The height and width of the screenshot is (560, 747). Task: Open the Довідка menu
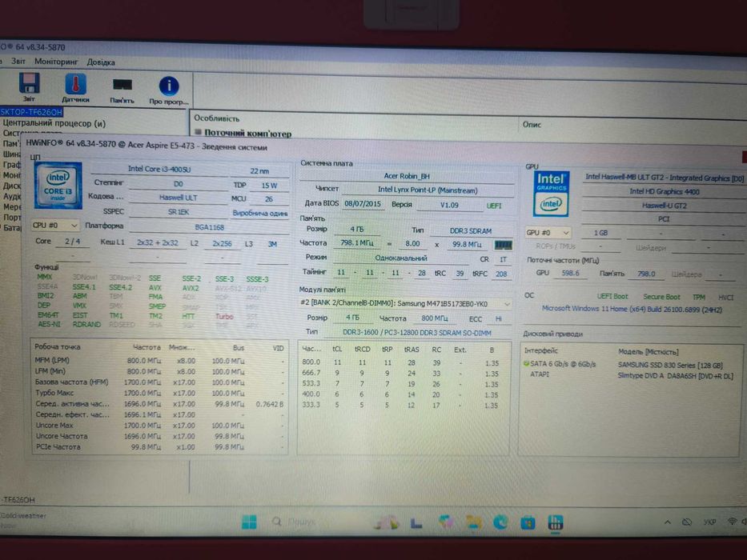101,62
